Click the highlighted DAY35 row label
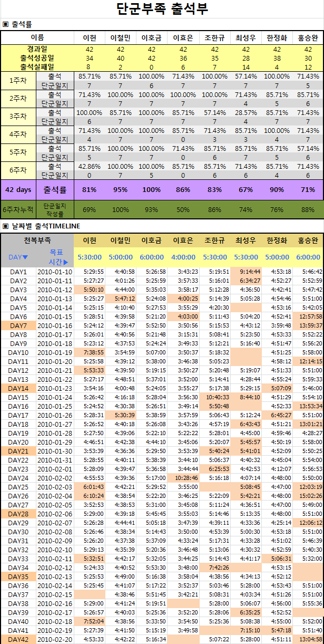 [x=18, y=576]
